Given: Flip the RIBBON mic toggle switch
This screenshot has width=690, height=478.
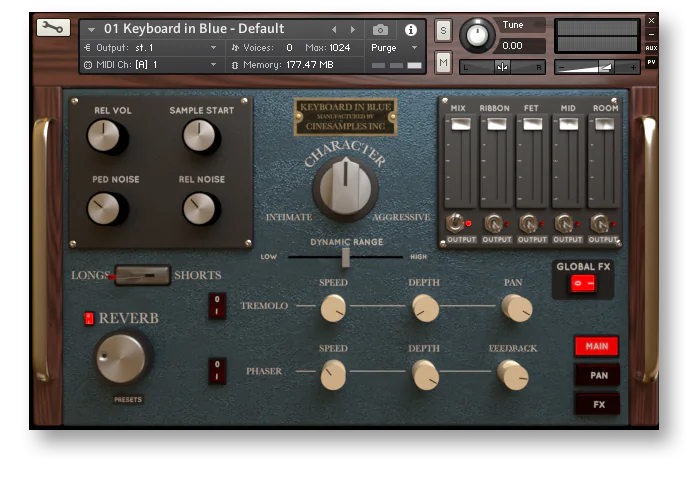Looking at the screenshot, I should pyautogui.click(x=493, y=224).
